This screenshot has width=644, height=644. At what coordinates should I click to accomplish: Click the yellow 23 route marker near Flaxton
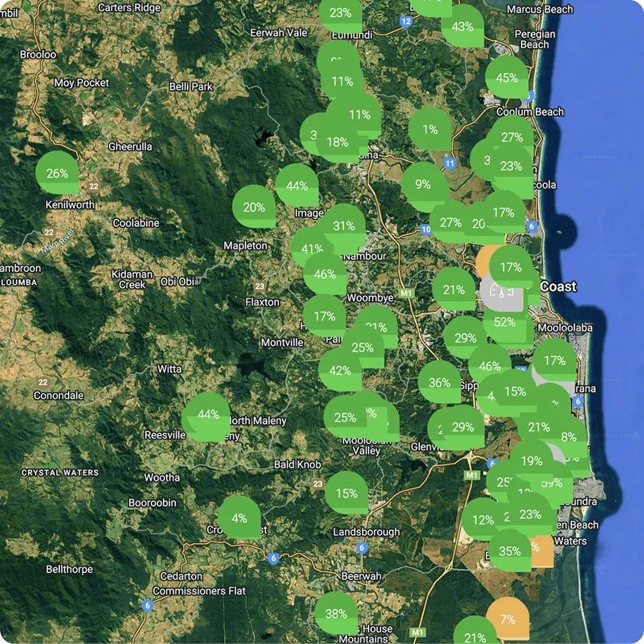click(259, 285)
